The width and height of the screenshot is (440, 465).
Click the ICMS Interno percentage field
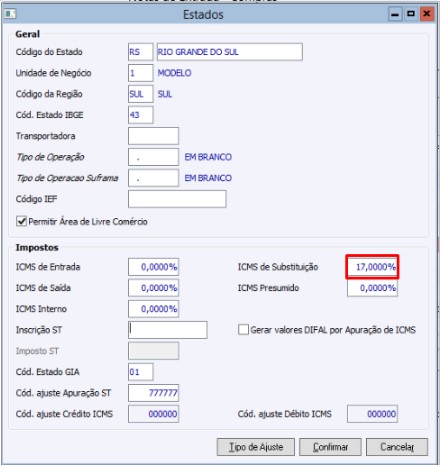point(153,309)
